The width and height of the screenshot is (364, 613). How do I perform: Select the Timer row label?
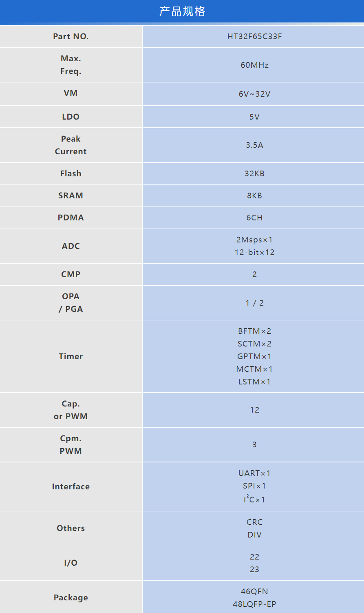pos(71,356)
